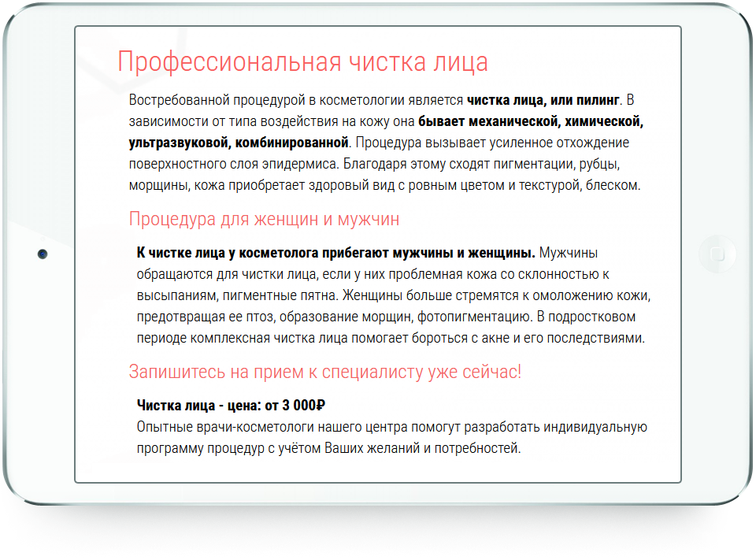Click the line starting "морщины, кожа приобретает здоровый вид"
Image resolution: width=756 pixels, height=560 pixels.
click(x=385, y=185)
